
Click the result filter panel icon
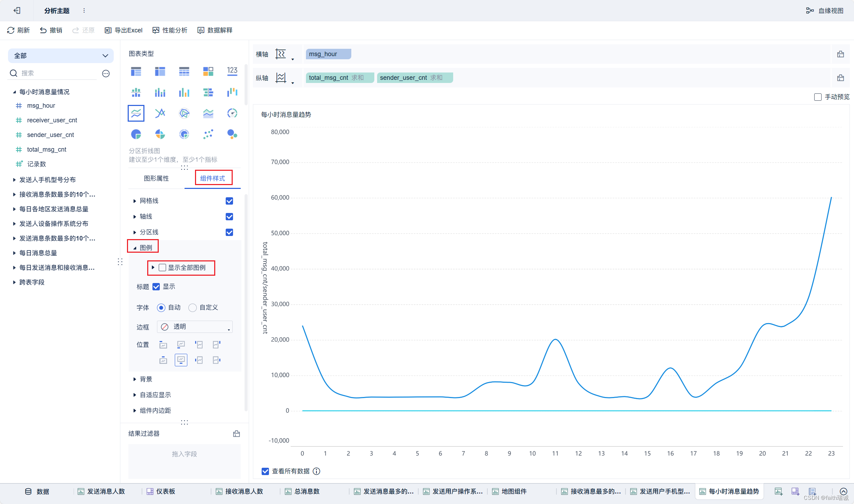coord(236,434)
